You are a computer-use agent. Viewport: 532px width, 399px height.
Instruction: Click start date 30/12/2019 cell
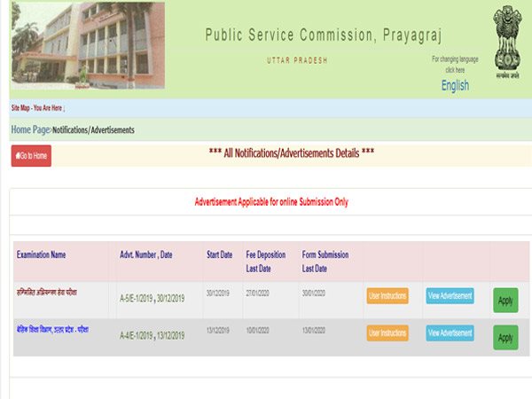tap(218, 293)
